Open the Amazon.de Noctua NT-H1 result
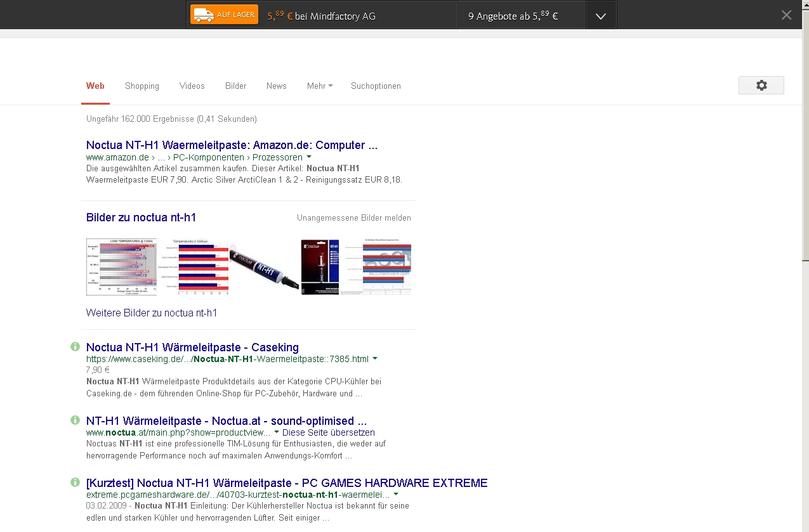This screenshot has width=809, height=532. tap(232, 145)
